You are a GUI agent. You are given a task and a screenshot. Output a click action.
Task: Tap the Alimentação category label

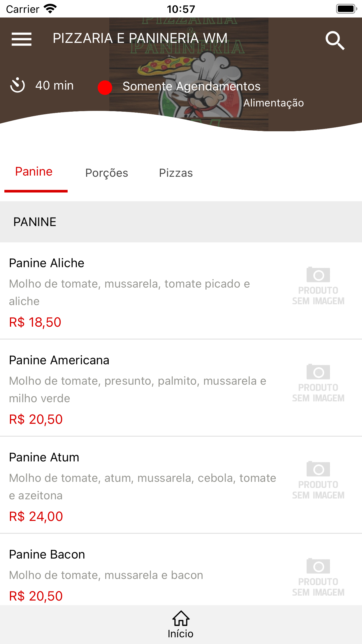click(x=274, y=103)
